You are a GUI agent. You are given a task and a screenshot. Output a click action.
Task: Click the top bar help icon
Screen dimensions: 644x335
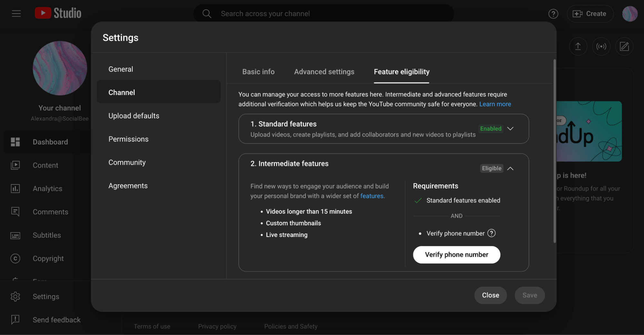(x=553, y=14)
